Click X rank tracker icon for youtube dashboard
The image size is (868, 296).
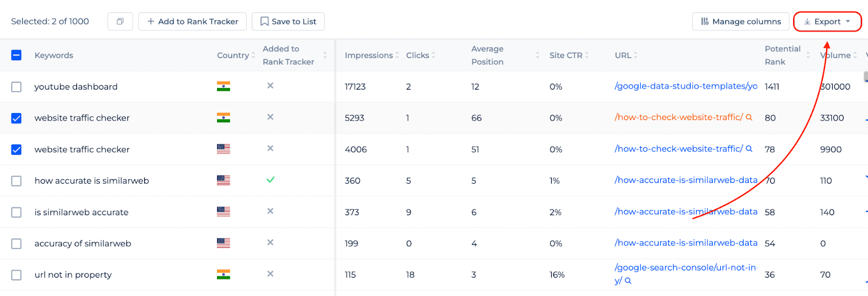[x=270, y=86]
